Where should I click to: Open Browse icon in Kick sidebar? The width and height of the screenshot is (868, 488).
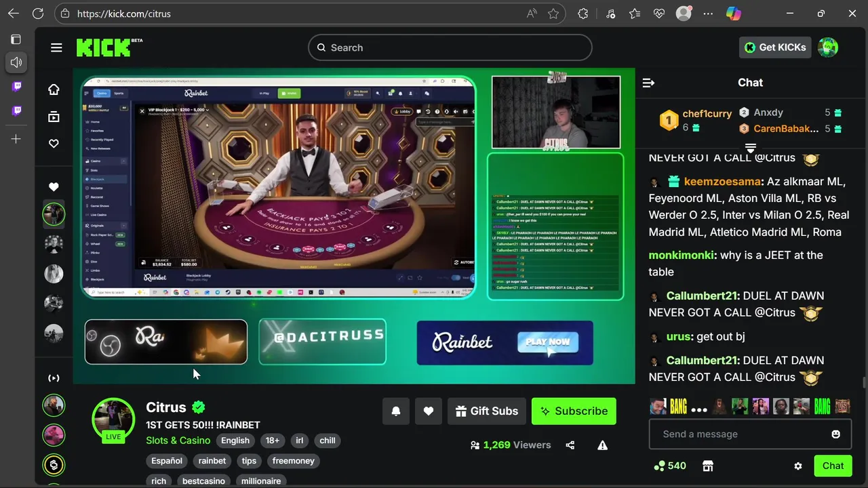(x=54, y=117)
